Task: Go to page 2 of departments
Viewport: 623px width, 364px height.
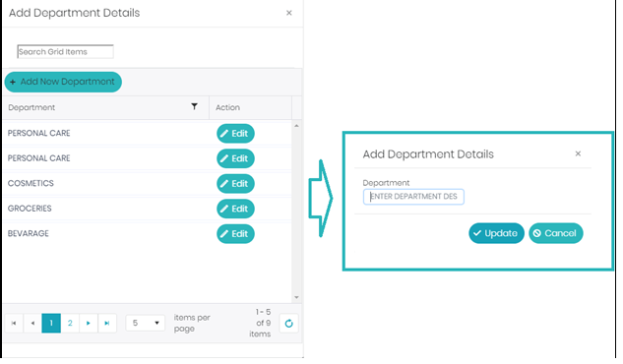Action: [x=70, y=323]
